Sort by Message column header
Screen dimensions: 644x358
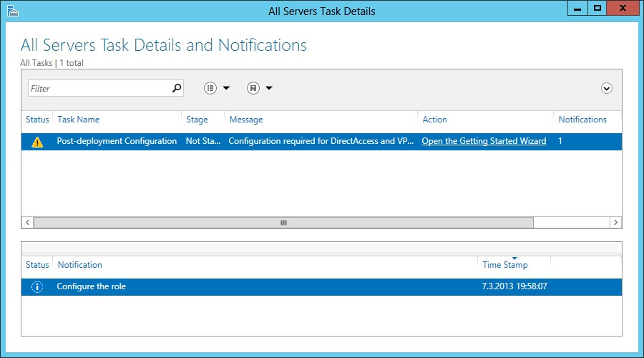pyautogui.click(x=246, y=120)
